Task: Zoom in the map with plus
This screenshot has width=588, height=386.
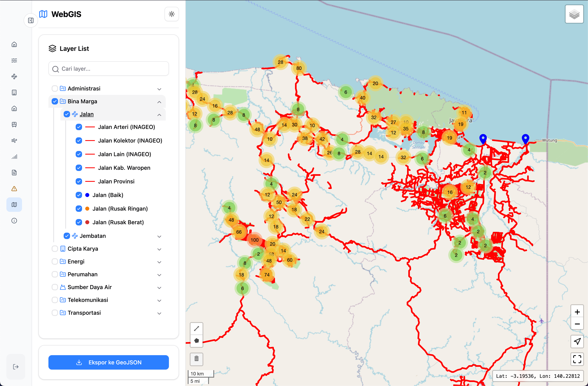Action: (577, 312)
